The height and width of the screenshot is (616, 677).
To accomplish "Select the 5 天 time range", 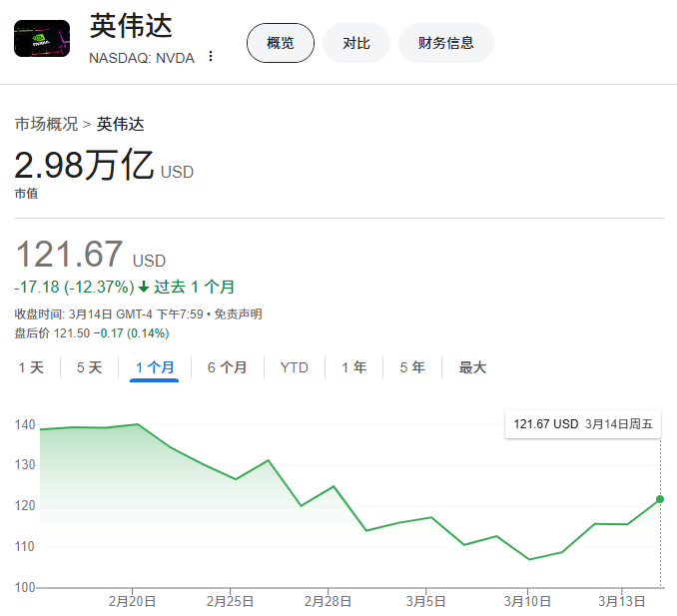I will [90, 367].
